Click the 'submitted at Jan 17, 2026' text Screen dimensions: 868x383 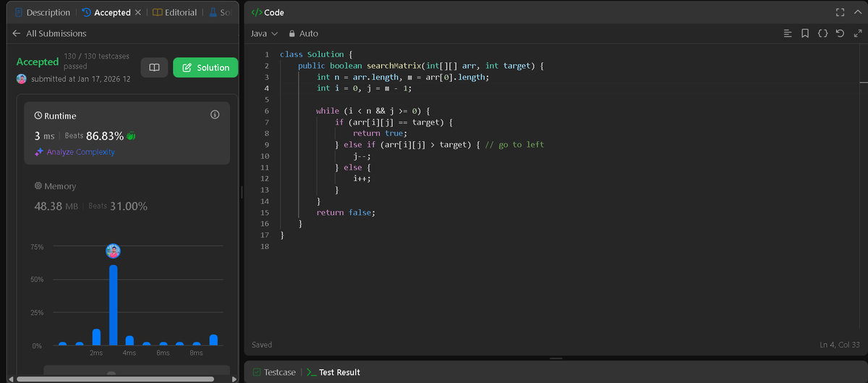(x=80, y=78)
